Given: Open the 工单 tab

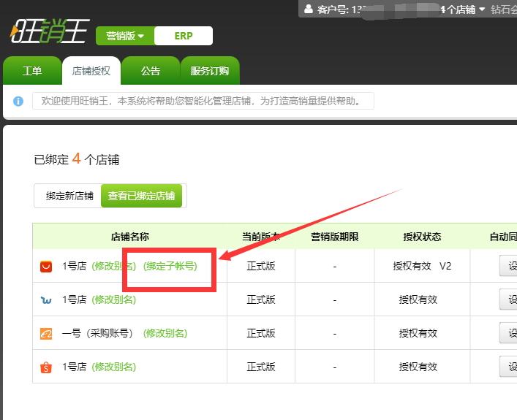Looking at the screenshot, I should (x=32, y=71).
